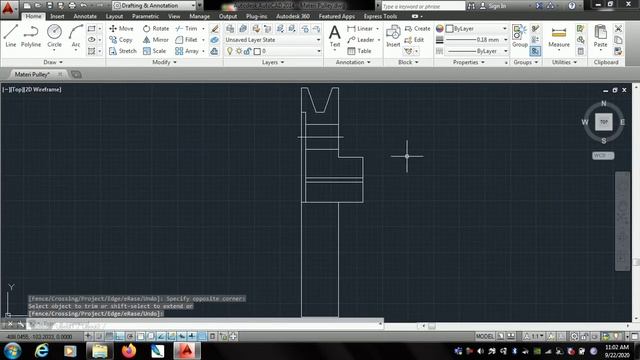Screen dimensions: 640x360
Task: Open the Express Tools ribbon tab
Action: pos(380,16)
